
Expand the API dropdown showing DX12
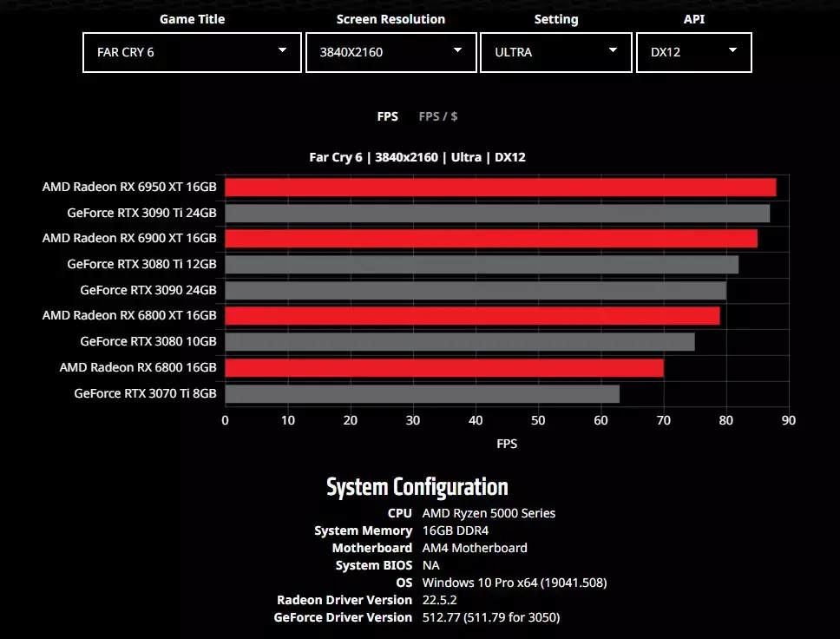[x=693, y=53]
